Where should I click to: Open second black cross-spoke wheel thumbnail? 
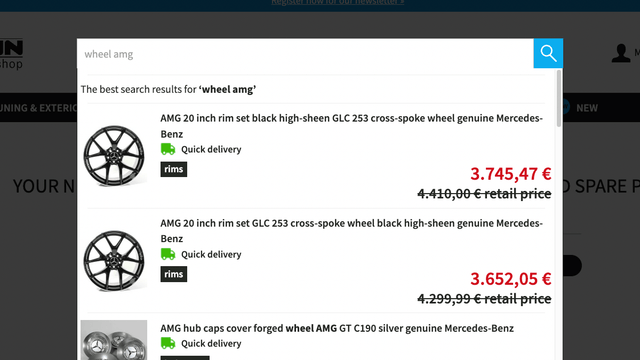[x=114, y=261]
